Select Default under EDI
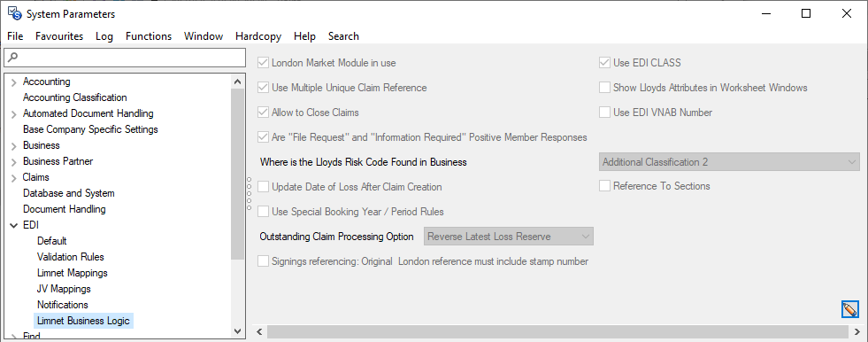The image size is (868, 342). pyautogui.click(x=51, y=241)
